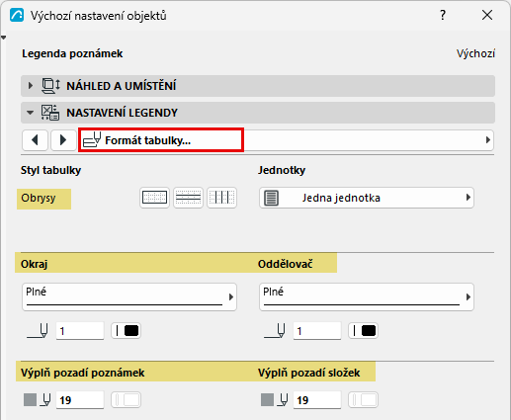The height and width of the screenshot is (420, 511).
Task: Open the Oddělovač line type dropdown
Action: click(367, 296)
